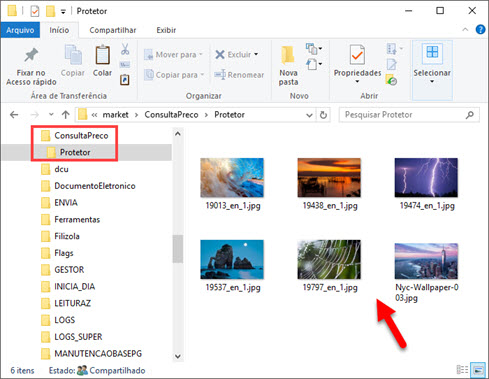The width and height of the screenshot is (489, 379).
Task: Open the Help question mark icon
Action: (480, 30)
